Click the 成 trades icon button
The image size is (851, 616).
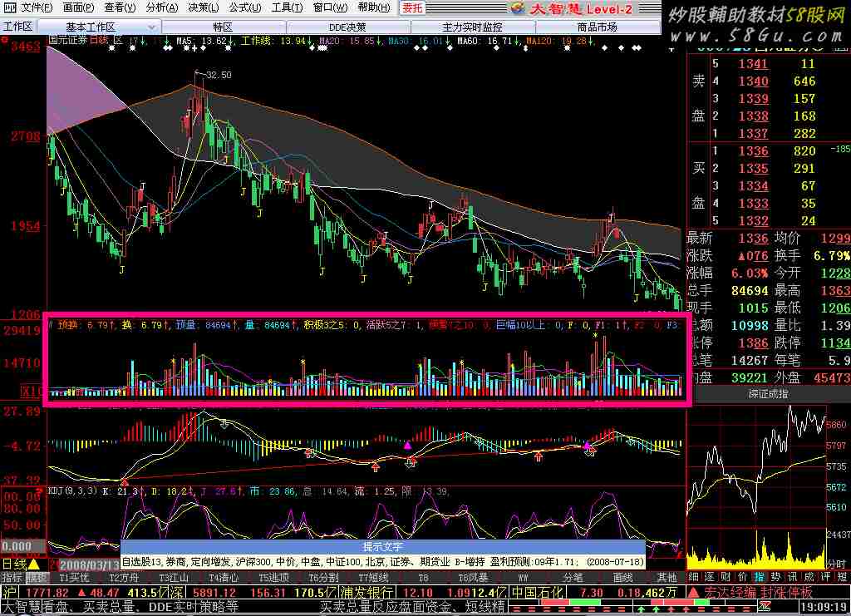coord(809,577)
